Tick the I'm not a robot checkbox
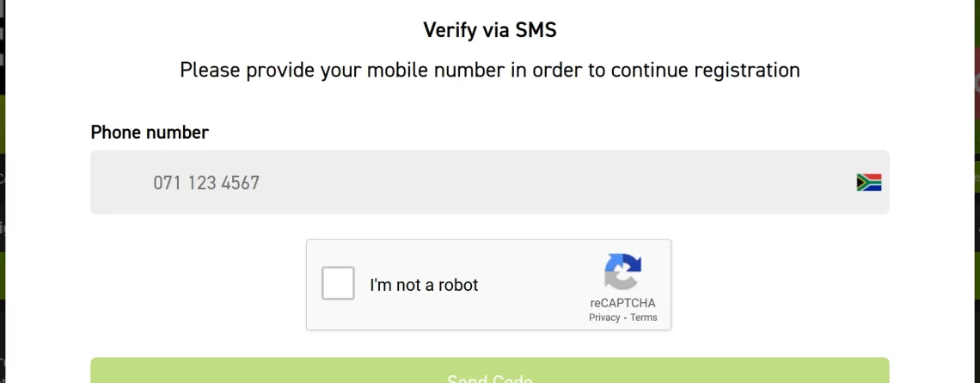980x383 pixels. click(x=338, y=283)
